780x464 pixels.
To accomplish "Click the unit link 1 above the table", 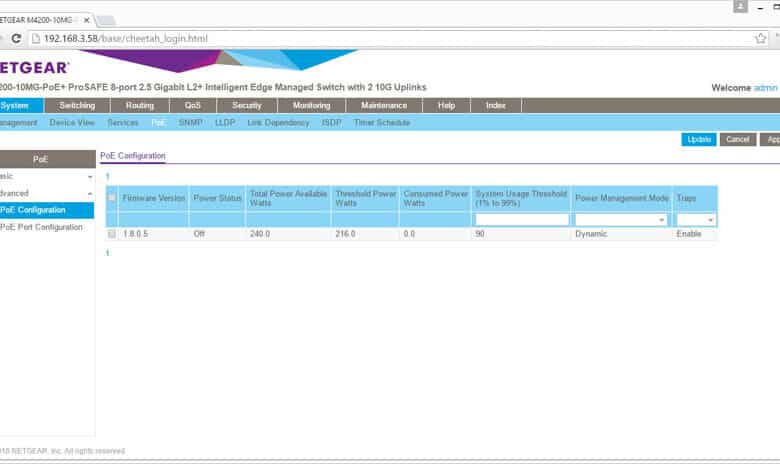I will point(107,177).
